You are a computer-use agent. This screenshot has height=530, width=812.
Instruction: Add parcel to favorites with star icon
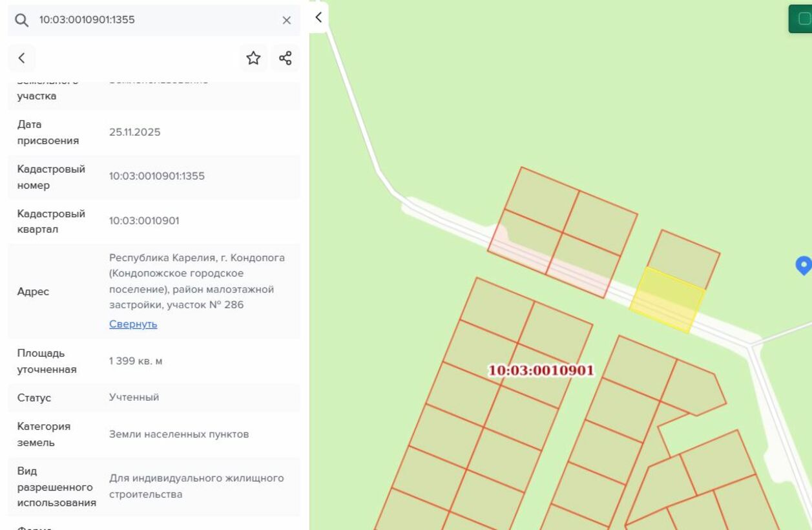(253, 58)
